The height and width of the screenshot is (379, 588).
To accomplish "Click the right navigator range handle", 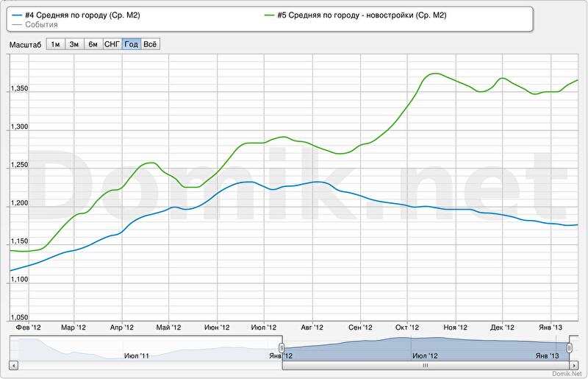I will click(x=571, y=347).
